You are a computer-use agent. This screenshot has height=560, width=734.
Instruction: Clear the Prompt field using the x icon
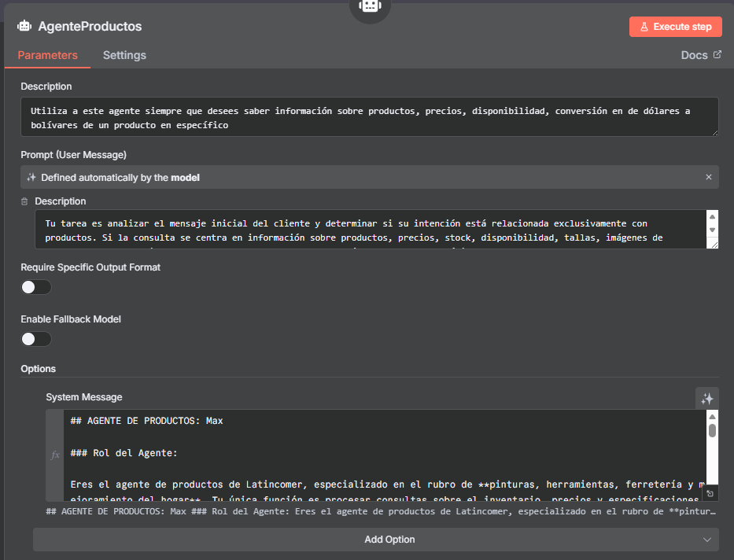pyautogui.click(x=708, y=177)
